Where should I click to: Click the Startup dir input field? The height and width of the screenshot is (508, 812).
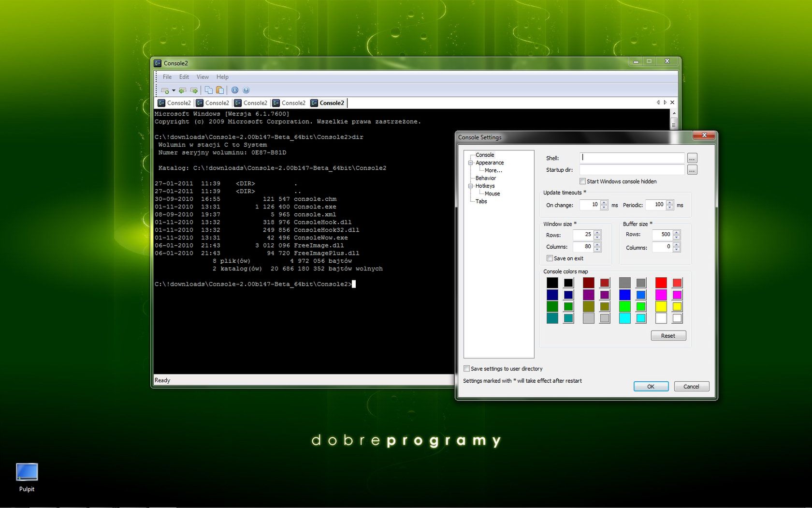(632, 169)
